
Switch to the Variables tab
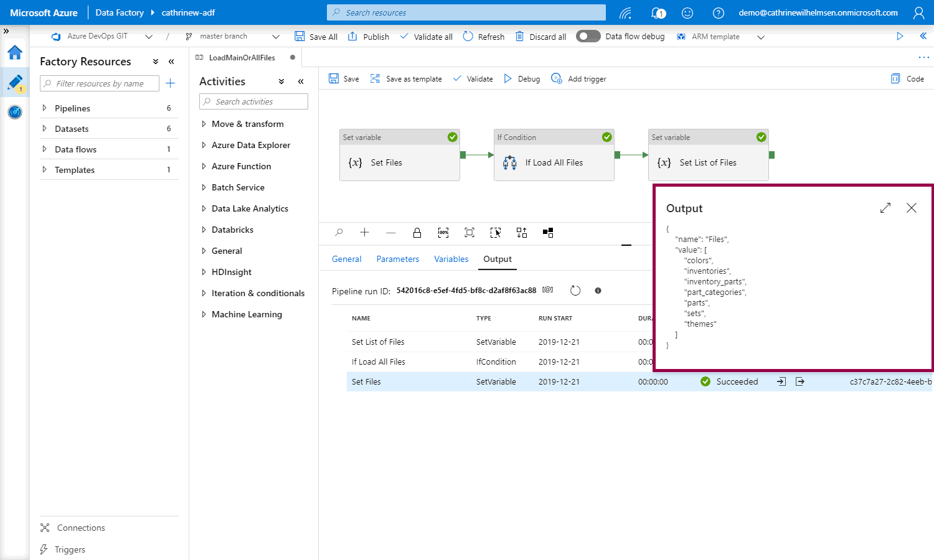point(451,259)
